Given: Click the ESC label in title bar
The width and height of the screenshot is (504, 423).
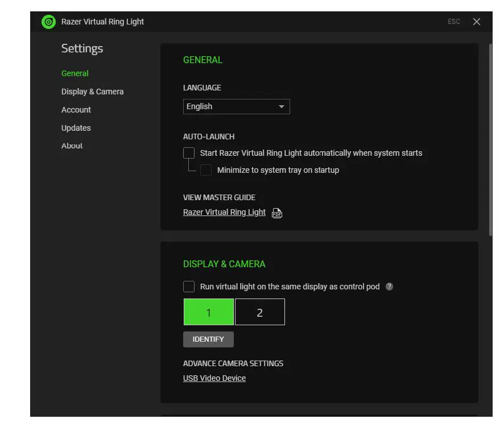Looking at the screenshot, I should [x=453, y=22].
